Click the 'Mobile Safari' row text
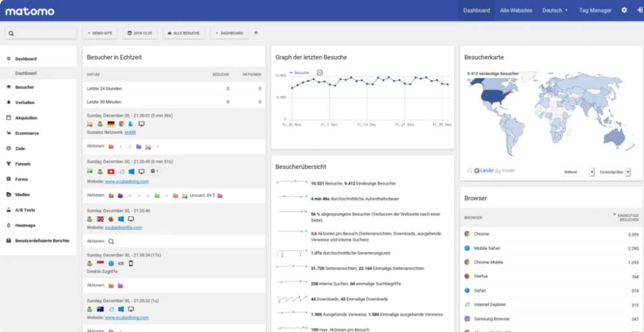This screenshot has width=644, height=332. pyautogui.click(x=487, y=248)
